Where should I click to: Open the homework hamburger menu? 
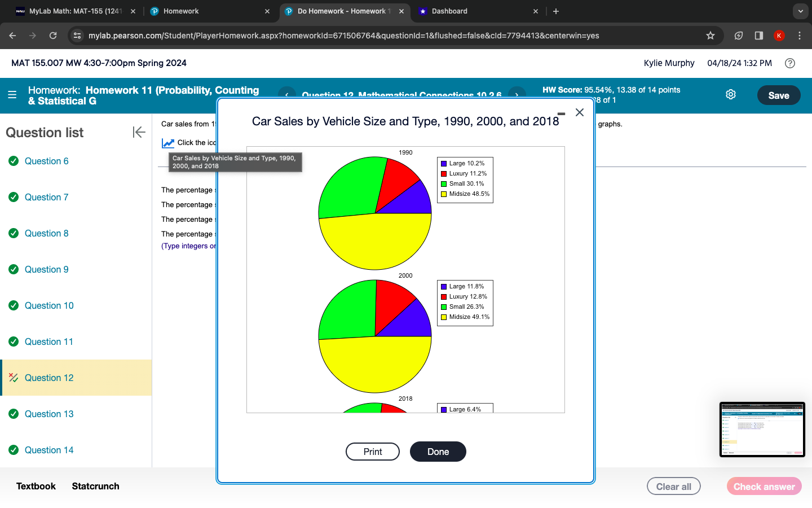(x=12, y=95)
